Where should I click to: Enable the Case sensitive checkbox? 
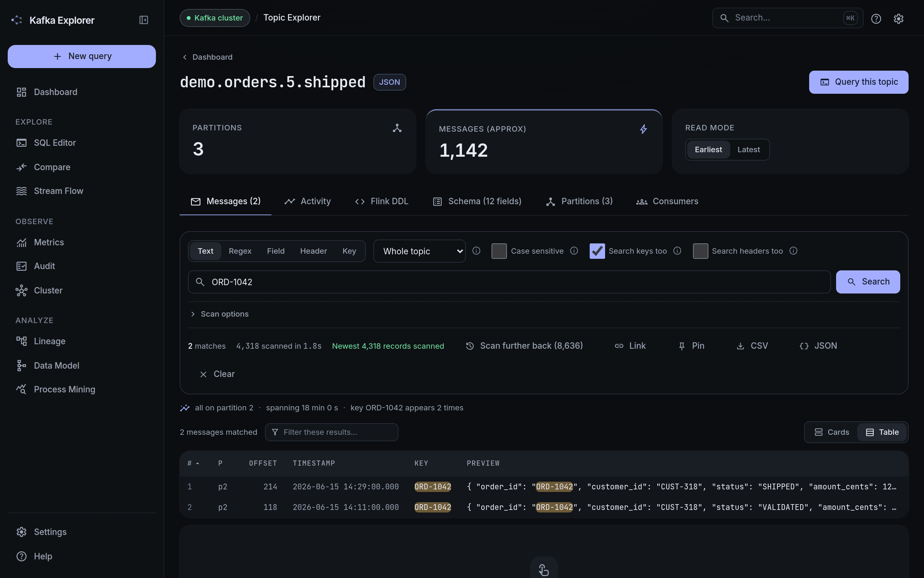pos(499,251)
